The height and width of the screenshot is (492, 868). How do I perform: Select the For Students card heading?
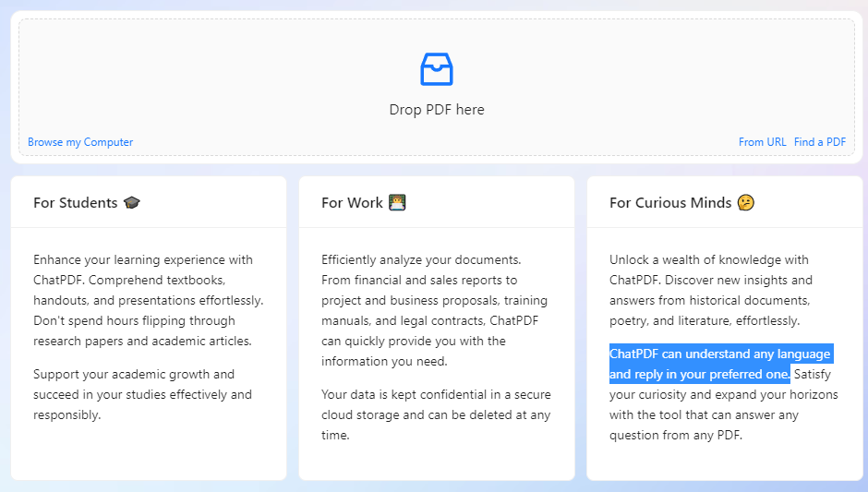click(x=75, y=203)
